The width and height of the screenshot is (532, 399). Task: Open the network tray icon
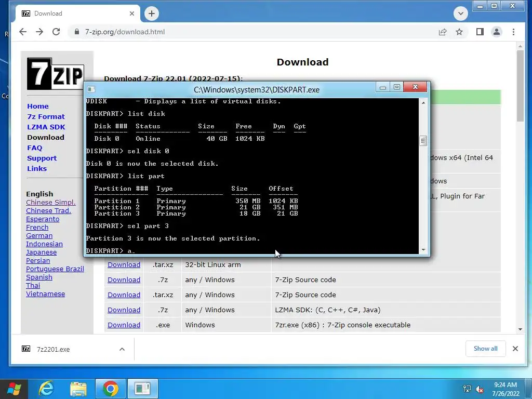pyautogui.click(x=467, y=389)
